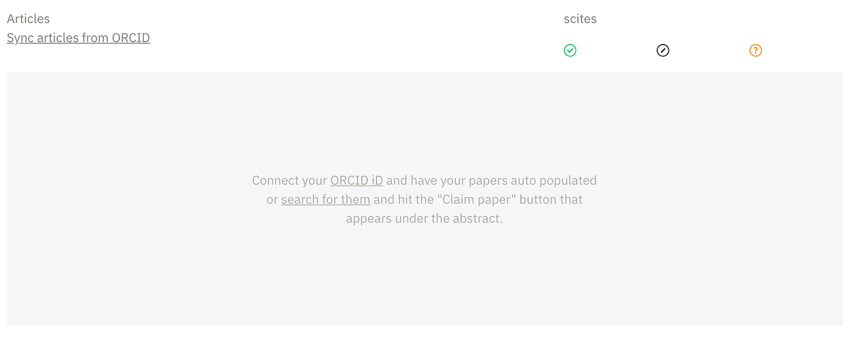Select the supporting scites column icon
Image resolution: width=868 pixels, height=340 pixels.
click(570, 51)
